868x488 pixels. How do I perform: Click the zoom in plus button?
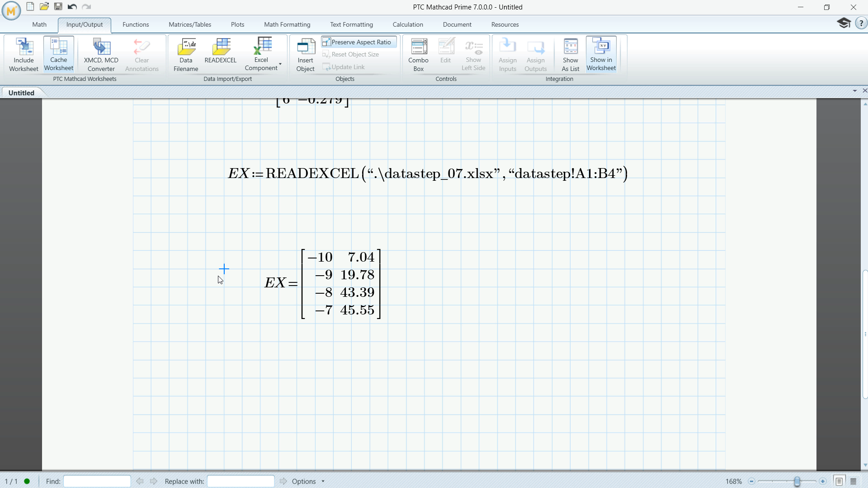[823, 481]
